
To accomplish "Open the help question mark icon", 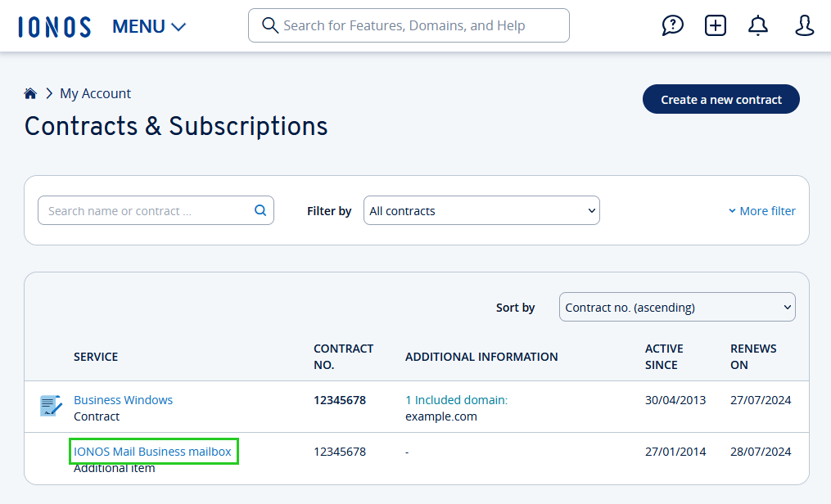I will [x=672, y=25].
